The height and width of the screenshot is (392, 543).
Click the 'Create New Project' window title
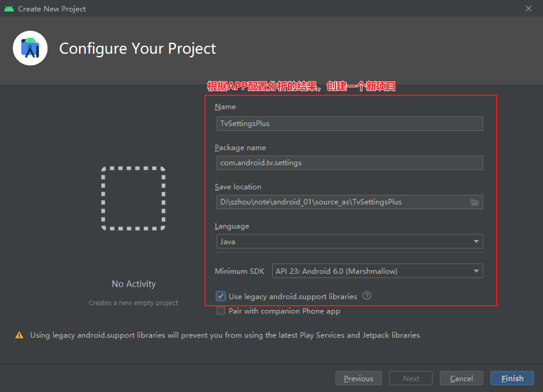click(52, 9)
